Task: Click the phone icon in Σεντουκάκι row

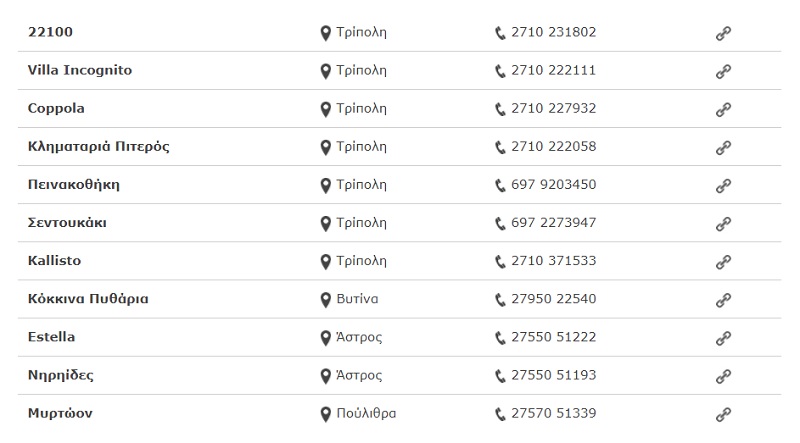Action: tap(500, 223)
